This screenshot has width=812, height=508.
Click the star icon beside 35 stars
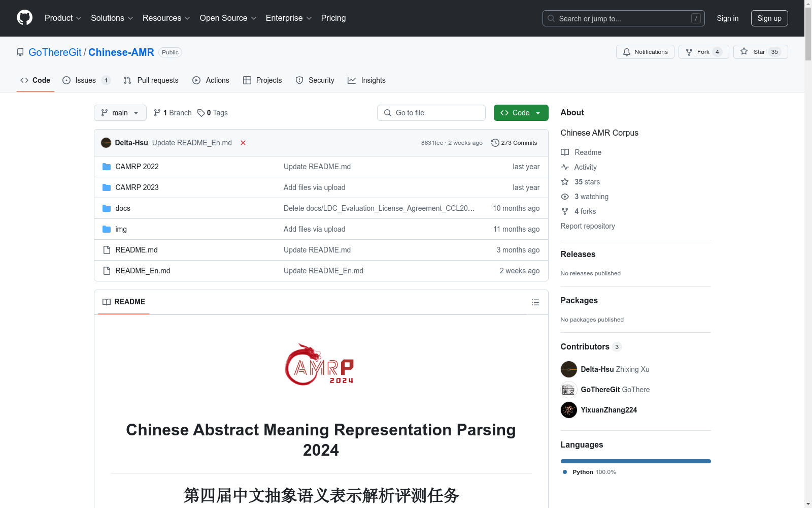click(565, 182)
